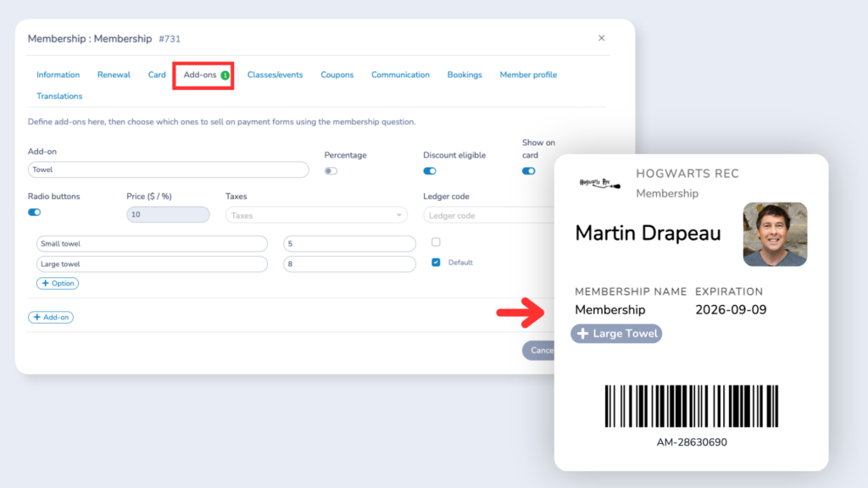Click the Price field showing 10
The width and height of the screenshot is (868, 488).
pos(169,214)
